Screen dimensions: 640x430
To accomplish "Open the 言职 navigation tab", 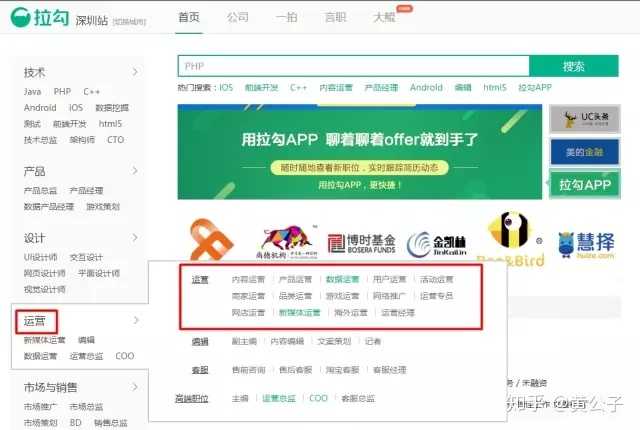I will 336,18.
